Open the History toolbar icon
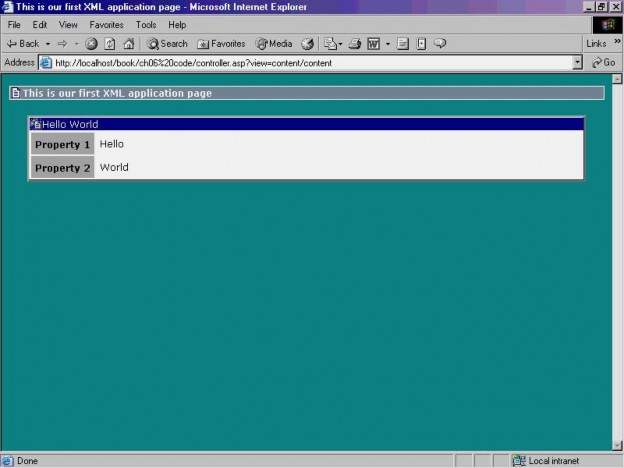Screen dimensions: 624x468 tap(308, 44)
